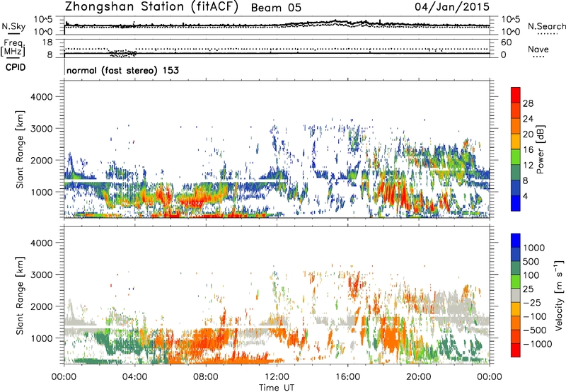Click the power colorbar '16' label
Viewport: 566px width, 392px height.
point(528,150)
